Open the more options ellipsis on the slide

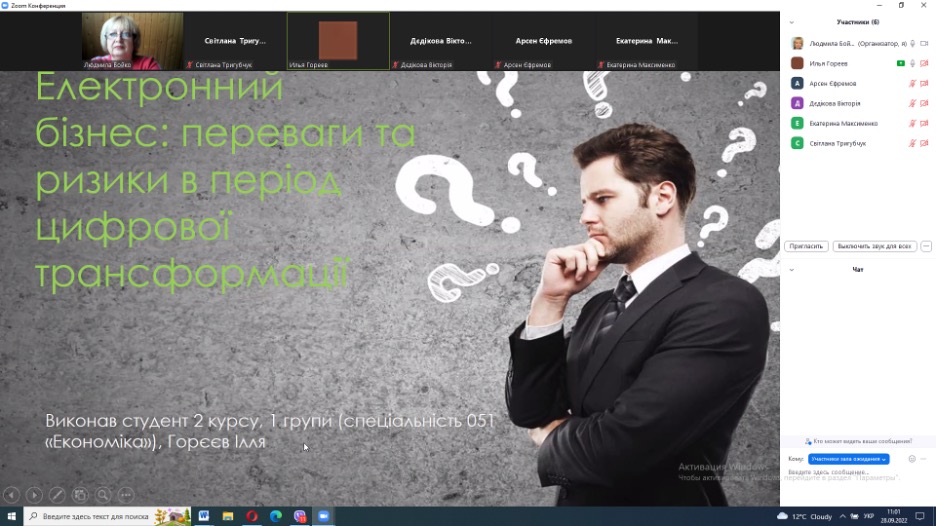[x=125, y=494]
